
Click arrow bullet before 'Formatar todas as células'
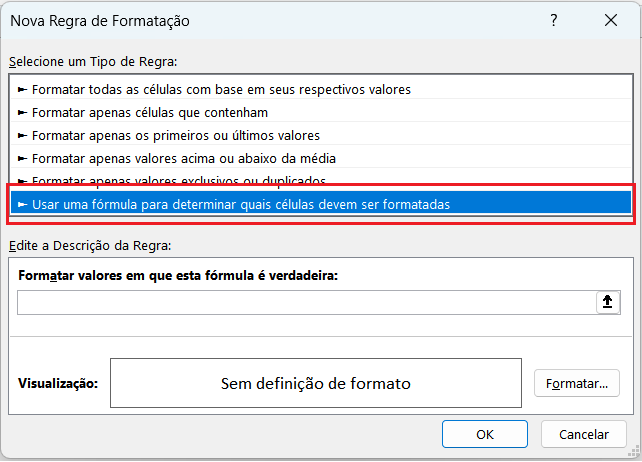pos(23,89)
